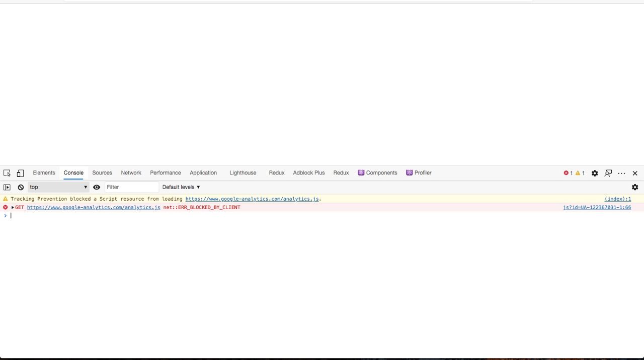Switch to the Lighthouse tab
This screenshot has width=644, height=360.
(243, 172)
